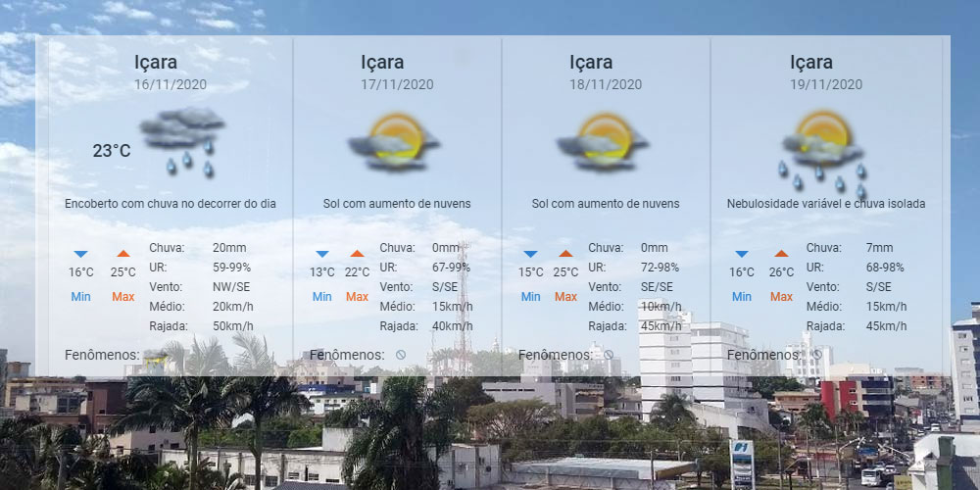Click the Fenômenos icon on the 16/11 card
The width and height of the screenshot is (980, 490).
point(155,355)
